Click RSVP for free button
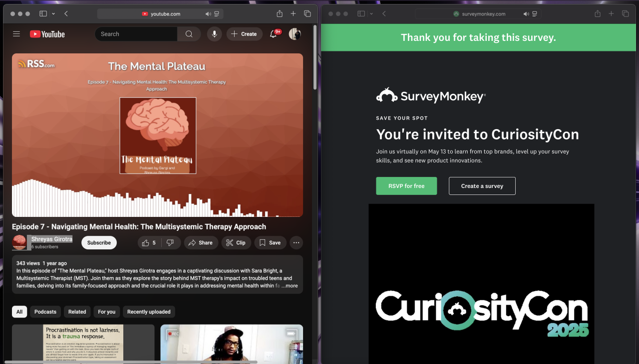Image resolution: width=639 pixels, height=364 pixels. (406, 186)
